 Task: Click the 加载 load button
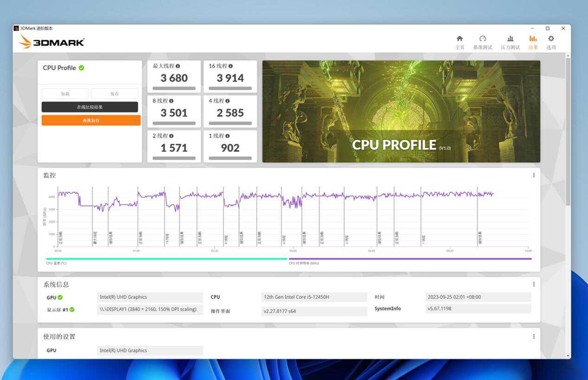[x=65, y=94]
